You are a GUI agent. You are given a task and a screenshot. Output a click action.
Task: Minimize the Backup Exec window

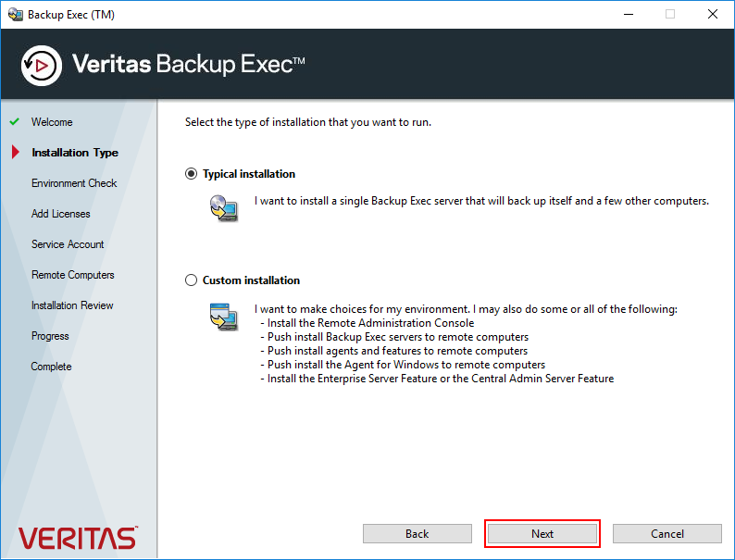(x=629, y=15)
